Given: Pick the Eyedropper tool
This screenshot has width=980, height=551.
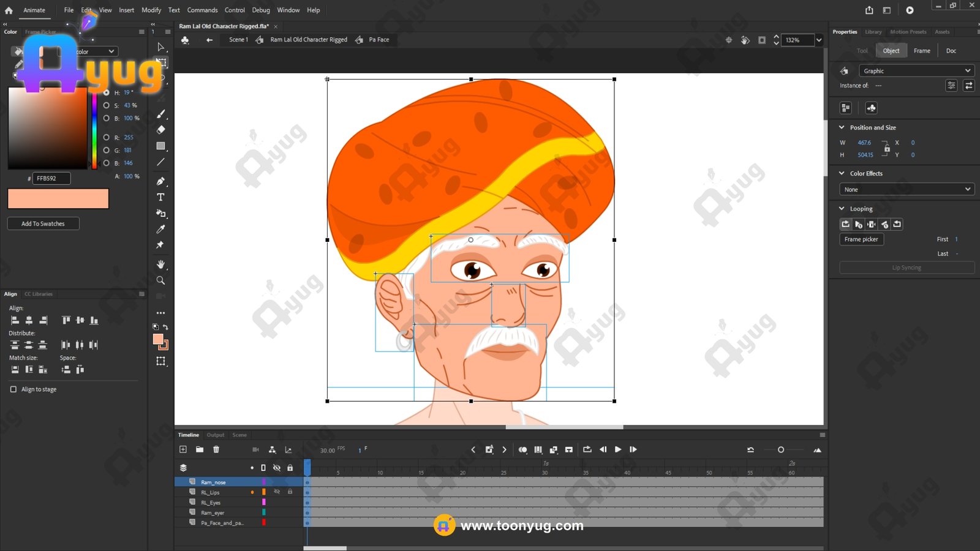Looking at the screenshot, I should (x=160, y=229).
